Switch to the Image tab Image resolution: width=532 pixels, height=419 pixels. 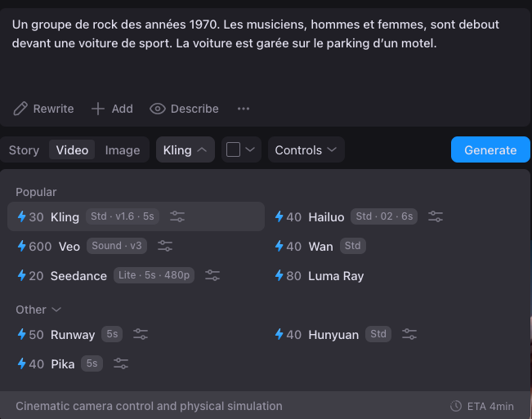123,149
